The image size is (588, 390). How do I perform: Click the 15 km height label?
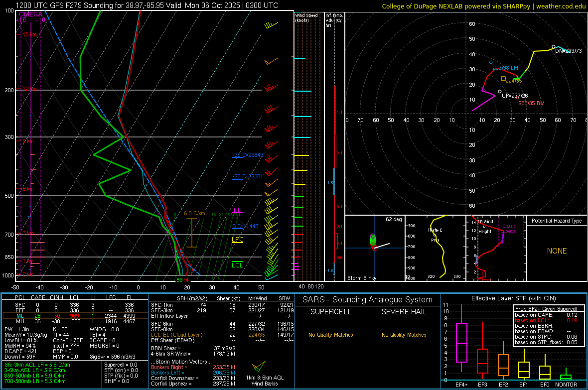[x=29, y=34]
